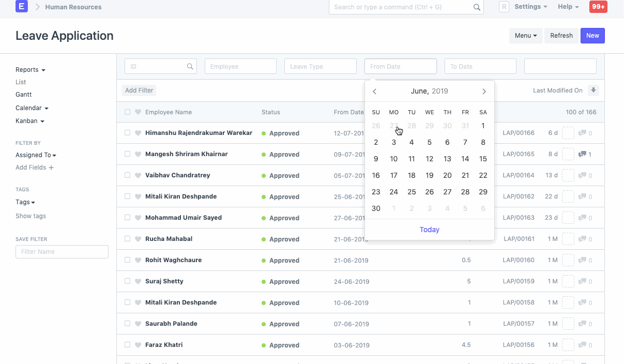Click the R user avatar icon

504,7
